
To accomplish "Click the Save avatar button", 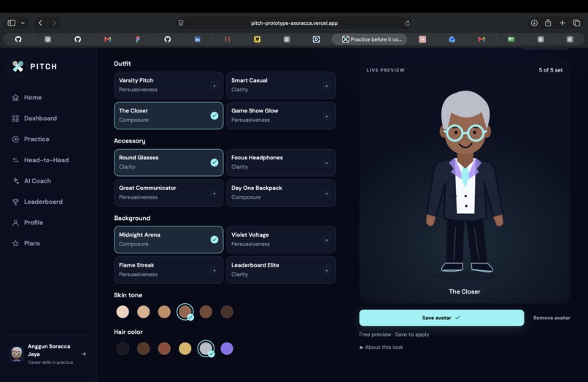I will tap(441, 318).
